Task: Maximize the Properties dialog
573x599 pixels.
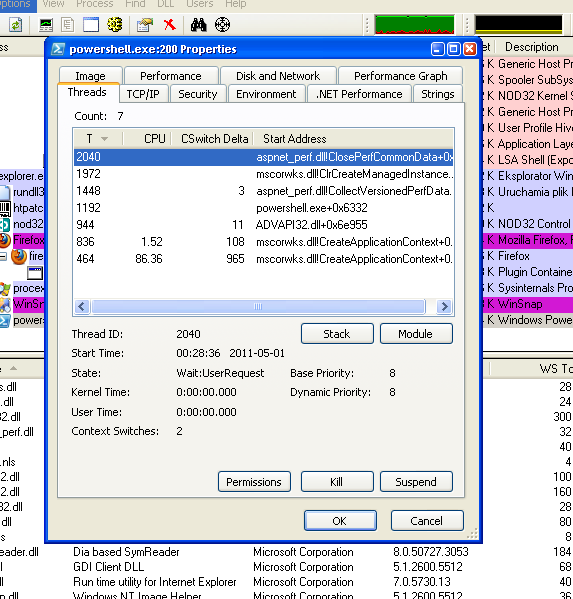Action: click(x=454, y=49)
